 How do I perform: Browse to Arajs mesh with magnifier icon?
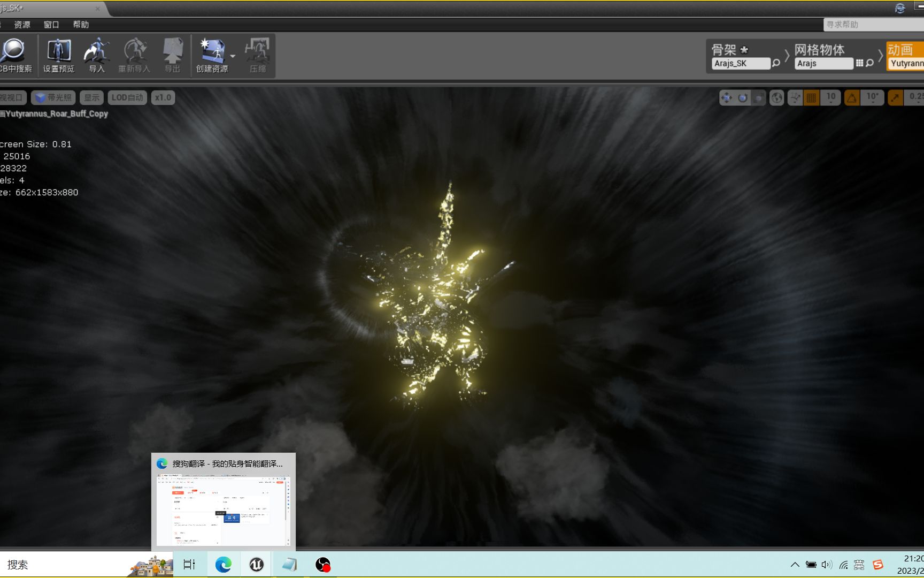coord(869,63)
